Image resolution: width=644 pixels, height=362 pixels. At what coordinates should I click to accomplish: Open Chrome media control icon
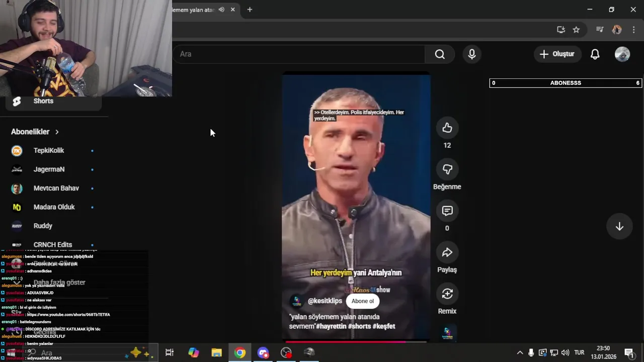pyautogui.click(x=600, y=30)
